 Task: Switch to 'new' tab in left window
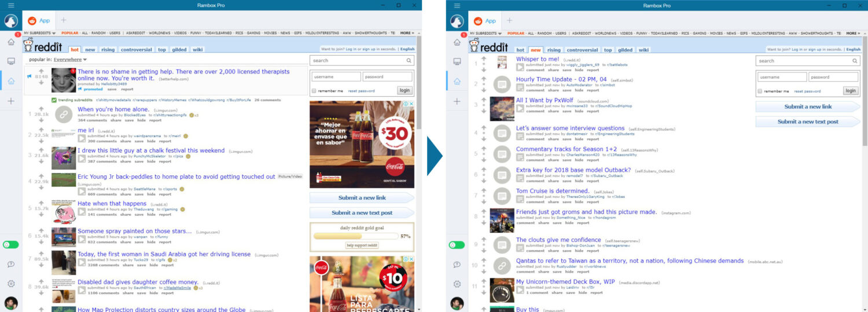(90, 50)
